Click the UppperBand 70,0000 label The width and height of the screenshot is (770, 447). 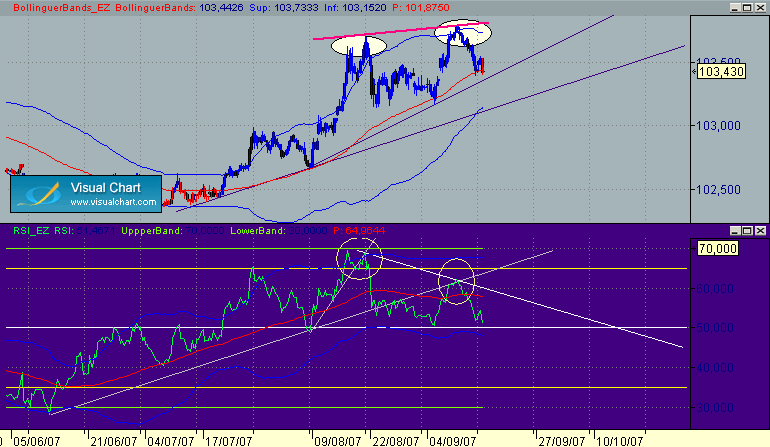(x=172, y=231)
